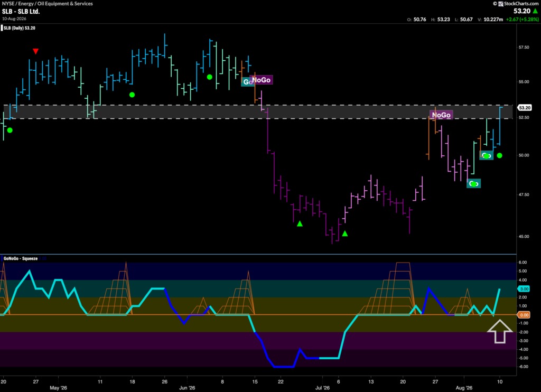Click the 15 date axis label
This screenshot has width=541, height=392.
click(x=255, y=381)
